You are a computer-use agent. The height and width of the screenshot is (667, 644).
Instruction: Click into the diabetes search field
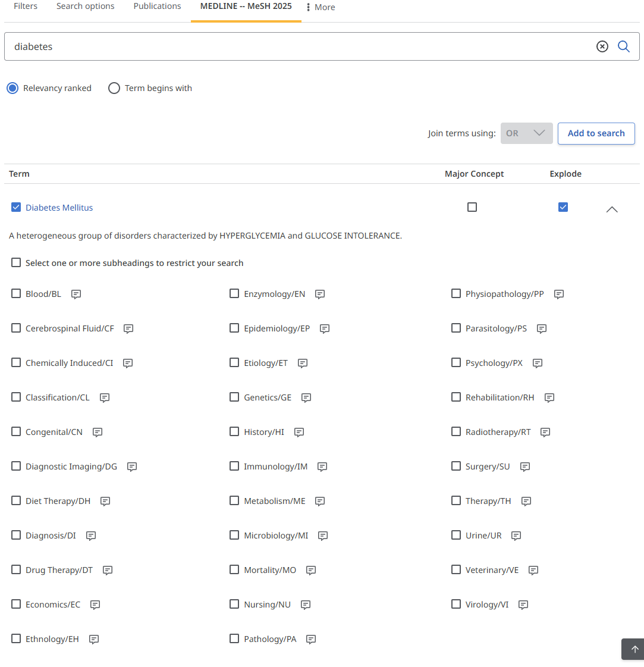(x=297, y=46)
